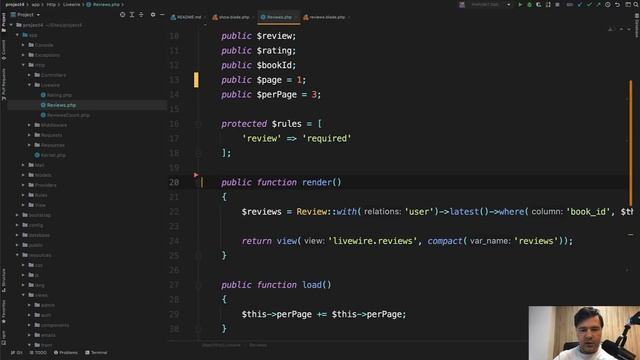Click app in the top breadcrumb

36,4
